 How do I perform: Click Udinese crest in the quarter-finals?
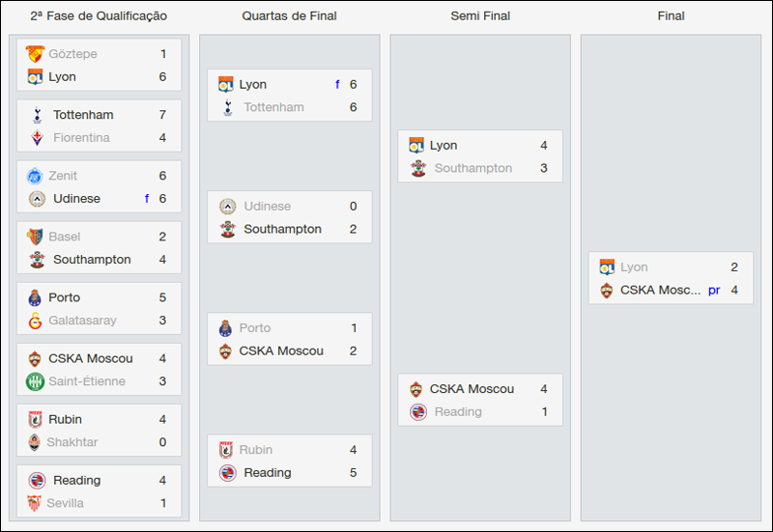tap(227, 207)
